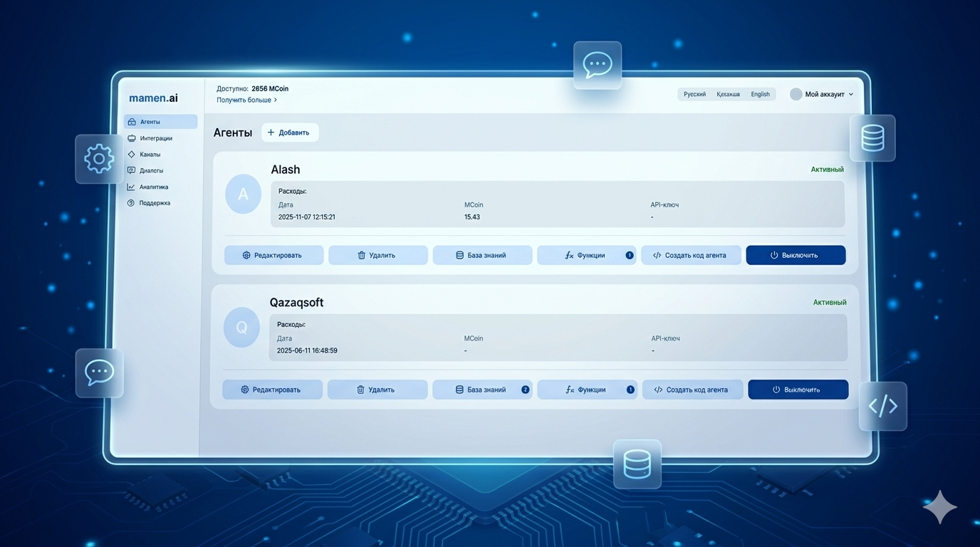Turn off the Alash agent with Выключить
This screenshot has height=547, width=980.
tap(796, 255)
